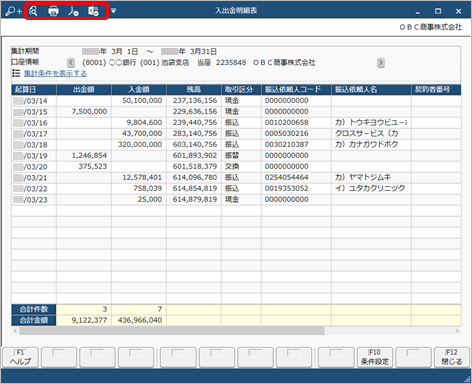Click the printer icon
Image resolution: width=472 pixels, height=384 pixels.
[53, 11]
